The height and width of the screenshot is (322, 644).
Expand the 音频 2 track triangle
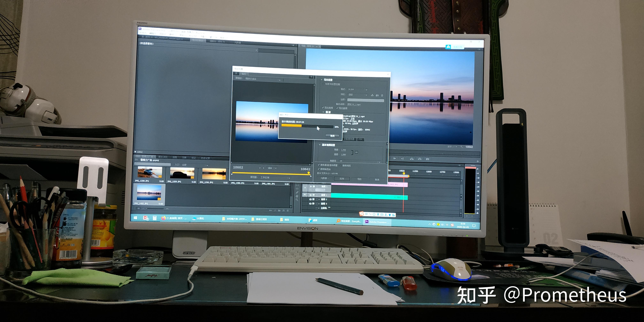pos(319,199)
